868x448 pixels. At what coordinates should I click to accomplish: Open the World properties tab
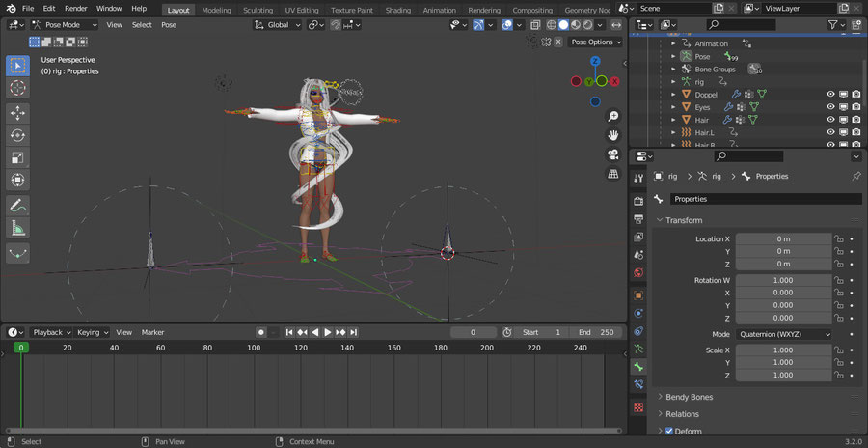pos(638,273)
